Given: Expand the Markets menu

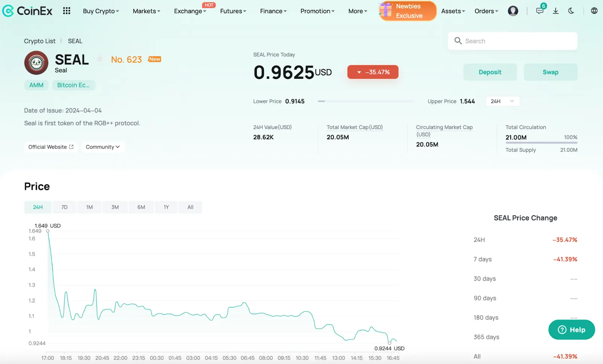Looking at the screenshot, I should (x=146, y=11).
